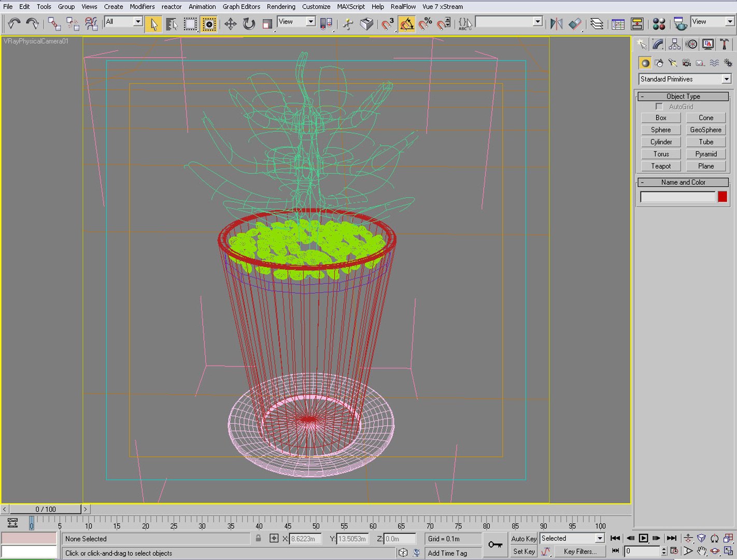The image size is (737, 560).
Task: Open the MAXScript menu
Action: [x=351, y=7]
